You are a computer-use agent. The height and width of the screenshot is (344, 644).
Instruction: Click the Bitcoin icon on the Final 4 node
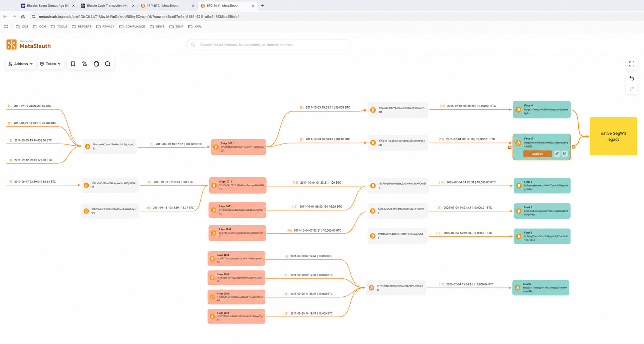point(518,110)
